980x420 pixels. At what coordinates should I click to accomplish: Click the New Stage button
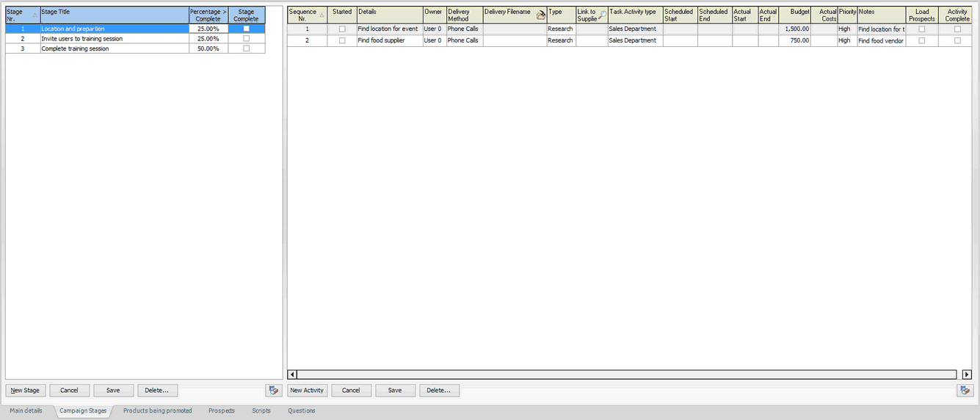coord(26,391)
